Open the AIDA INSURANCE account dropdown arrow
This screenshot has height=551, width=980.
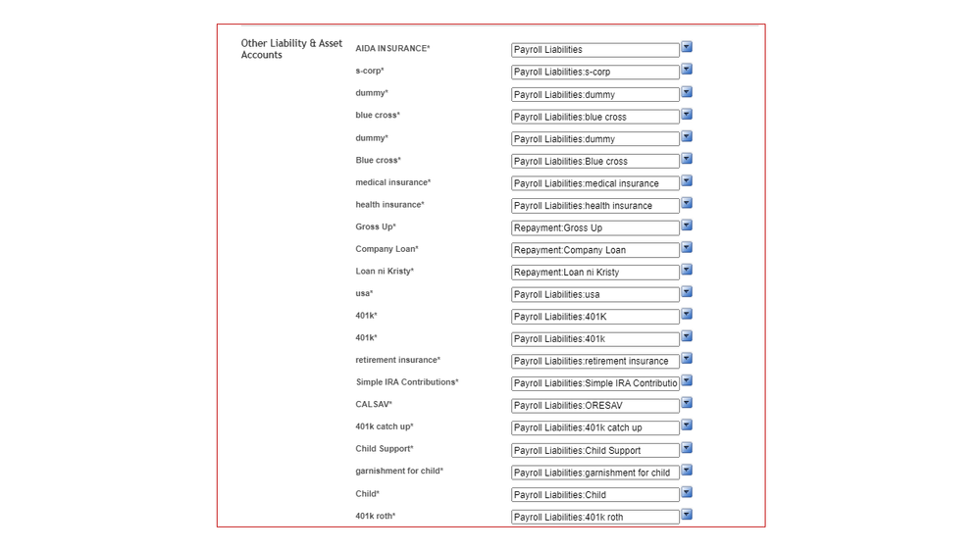687,47
